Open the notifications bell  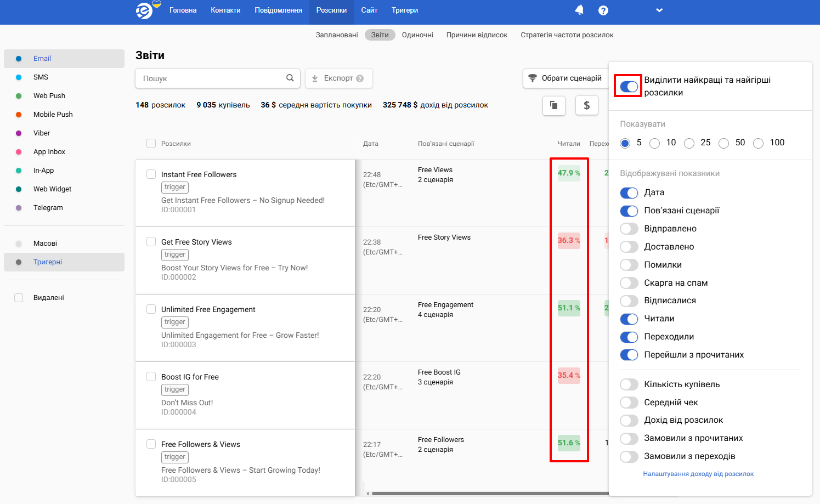(579, 10)
